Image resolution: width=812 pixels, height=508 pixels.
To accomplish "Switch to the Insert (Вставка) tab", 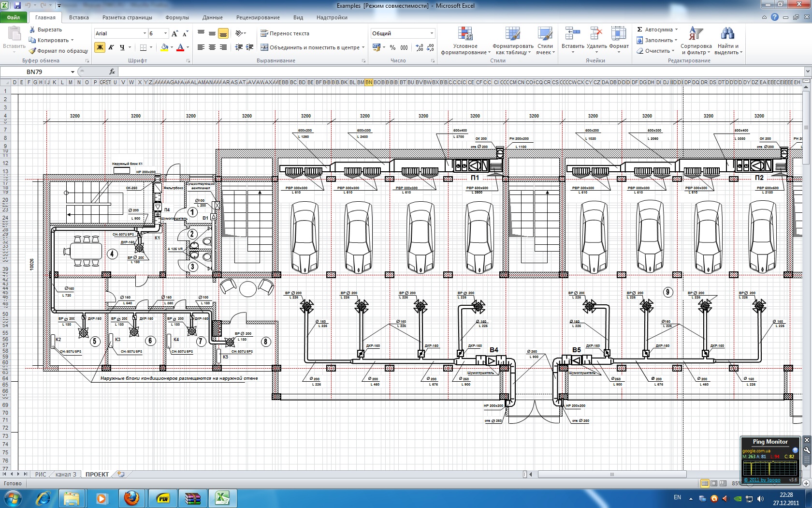I will pos(79,17).
